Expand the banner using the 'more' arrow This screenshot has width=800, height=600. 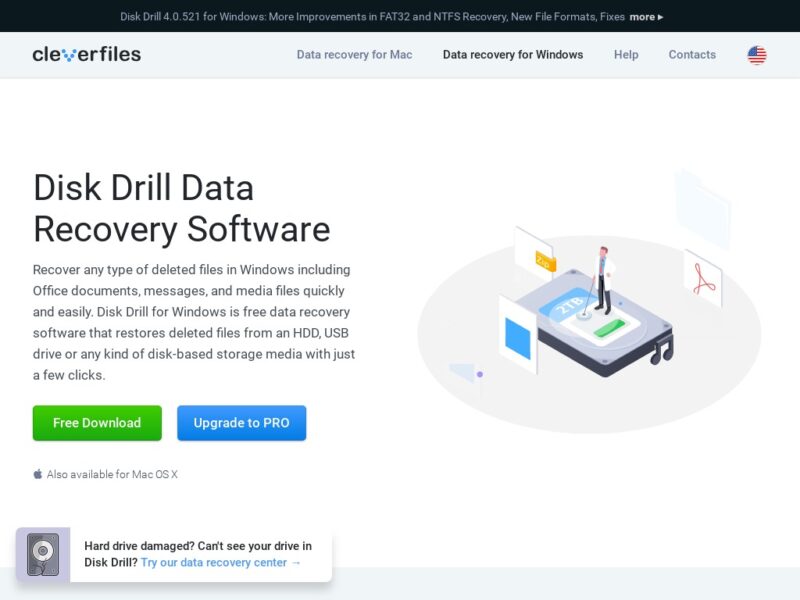646,17
